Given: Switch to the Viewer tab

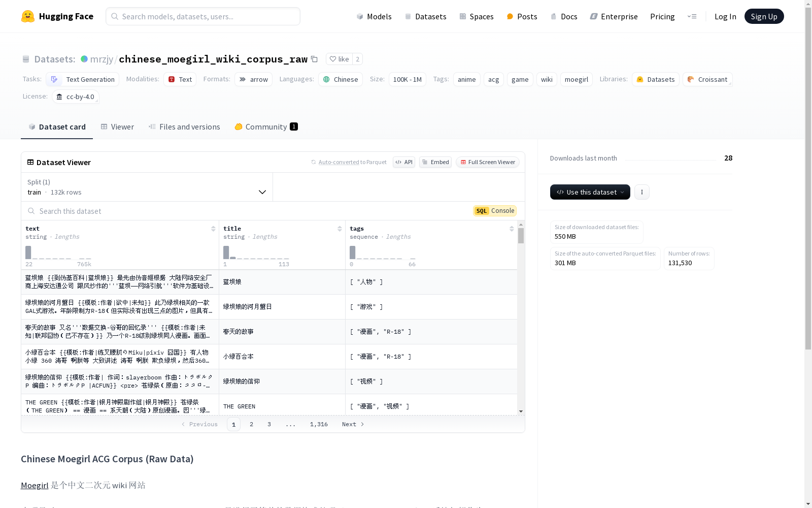Looking at the screenshot, I should (117, 126).
